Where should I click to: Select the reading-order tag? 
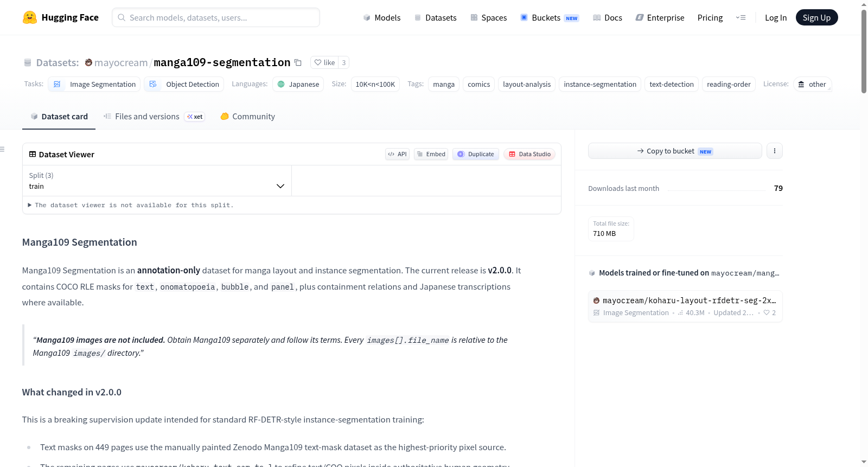729,84
